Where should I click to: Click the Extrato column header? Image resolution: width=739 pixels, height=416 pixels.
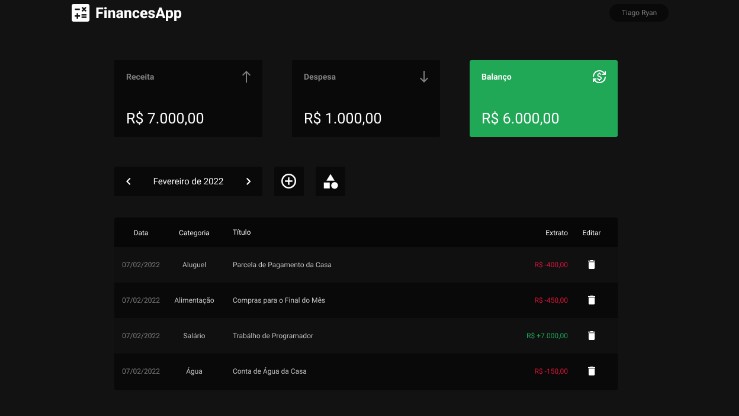pyautogui.click(x=556, y=232)
